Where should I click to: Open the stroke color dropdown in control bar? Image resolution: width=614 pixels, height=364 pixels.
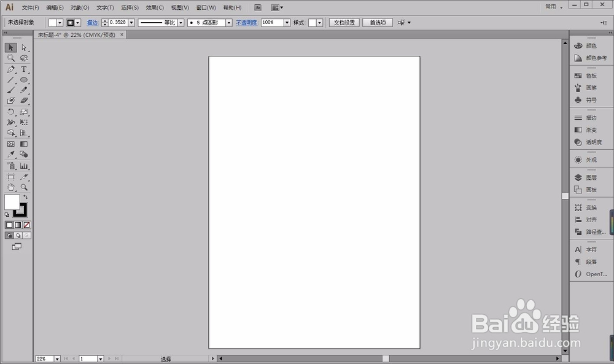pyautogui.click(x=78, y=23)
